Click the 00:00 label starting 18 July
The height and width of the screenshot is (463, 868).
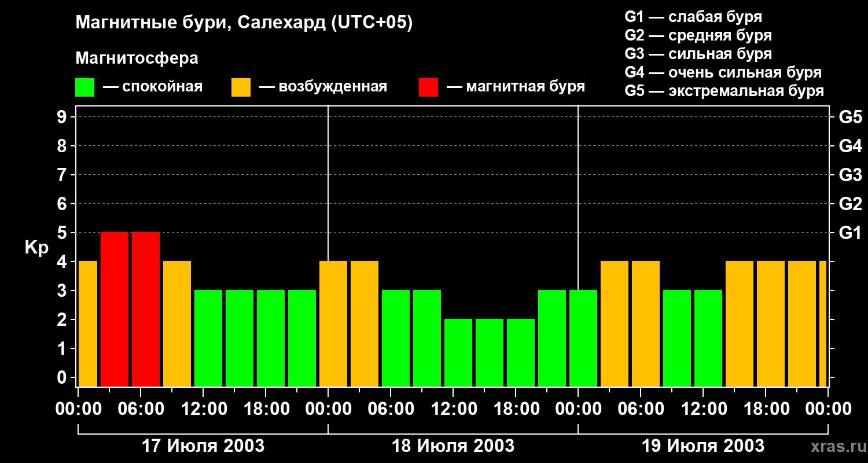(328, 409)
